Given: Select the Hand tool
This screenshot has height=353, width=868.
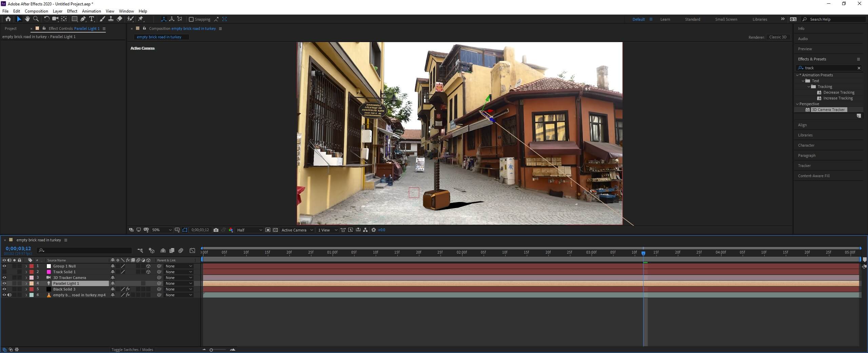Looking at the screenshot, I should click(27, 19).
